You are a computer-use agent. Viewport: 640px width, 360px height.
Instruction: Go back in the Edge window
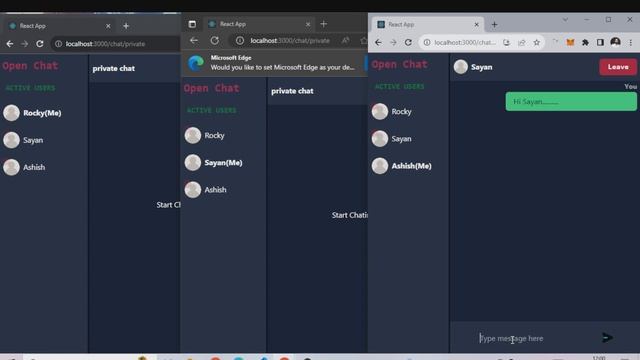coord(194,40)
